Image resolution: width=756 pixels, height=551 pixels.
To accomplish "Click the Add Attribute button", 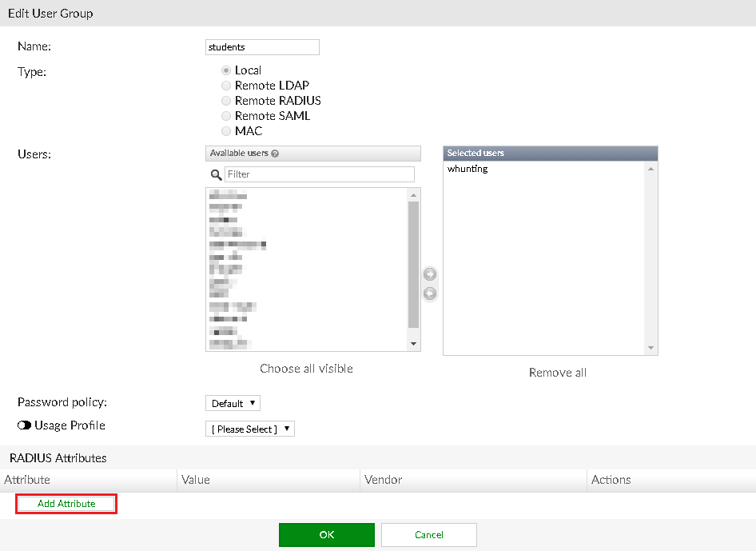I will pyautogui.click(x=66, y=504).
